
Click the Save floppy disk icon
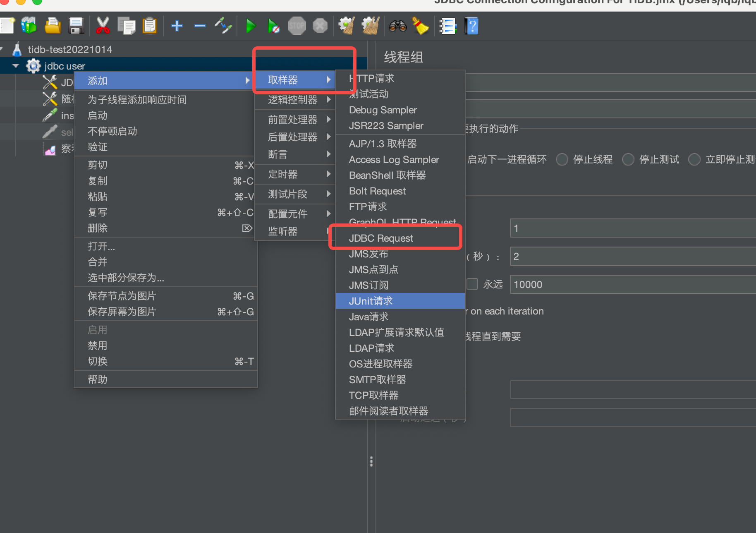click(76, 26)
